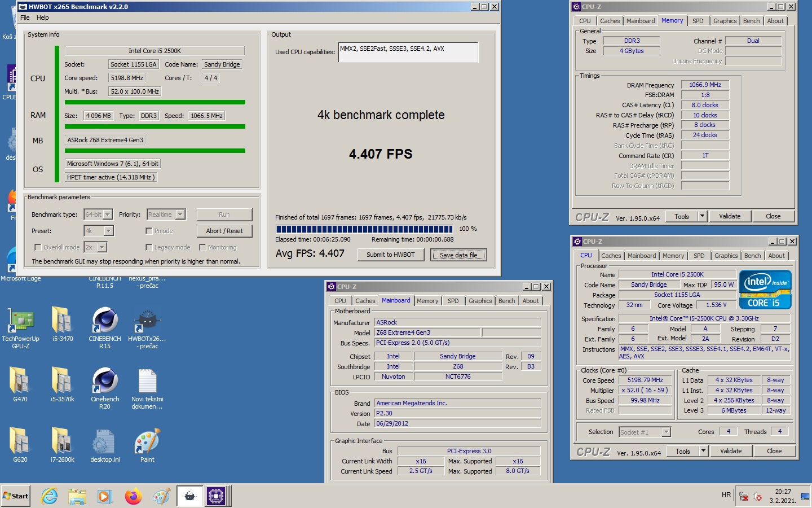Open Novi tekstni dokument file

147,388
